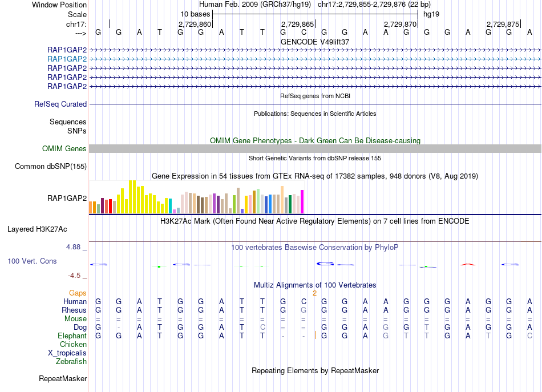Click the orange gap number 2

click(x=314, y=293)
